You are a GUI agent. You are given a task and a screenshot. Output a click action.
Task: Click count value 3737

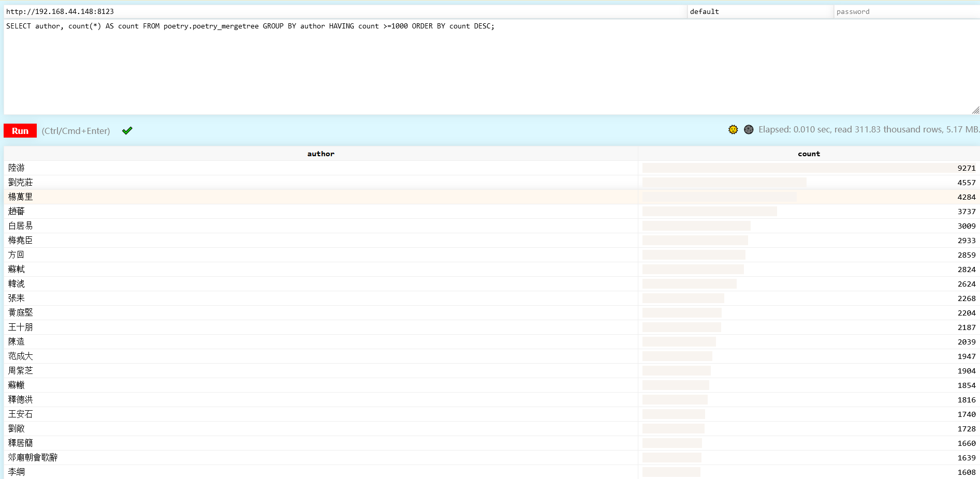[x=967, y=212]
